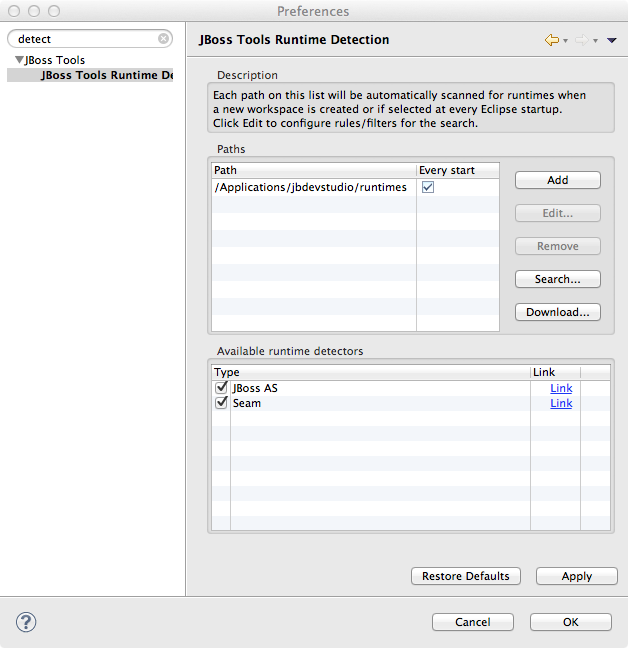Select the JBoss Tools category label
This screenshot has height=648, width=628.
pyautogui.click(x=55, y=60)
